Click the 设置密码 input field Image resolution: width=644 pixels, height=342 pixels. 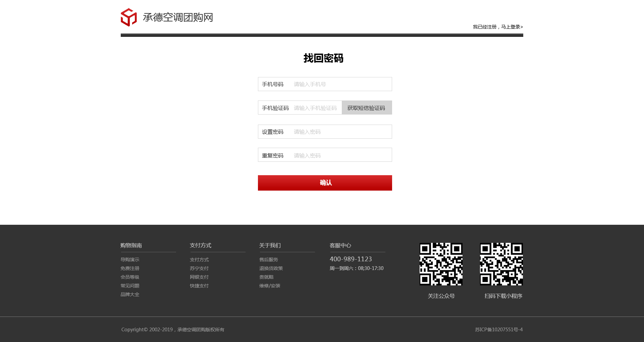click(x=340, y=132)
